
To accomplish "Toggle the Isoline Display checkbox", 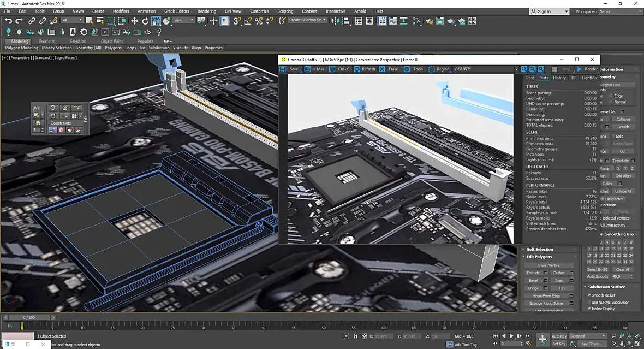I will point(589,309).
